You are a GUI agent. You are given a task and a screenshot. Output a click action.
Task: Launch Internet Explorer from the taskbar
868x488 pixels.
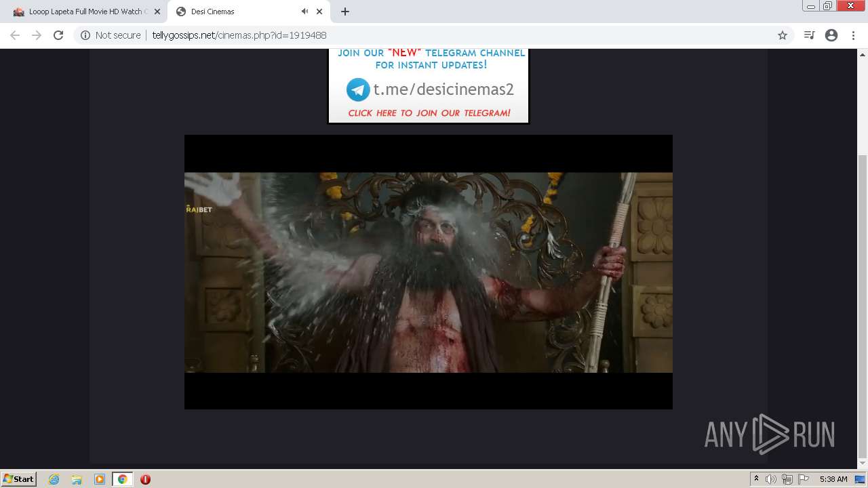click(54, 479)
